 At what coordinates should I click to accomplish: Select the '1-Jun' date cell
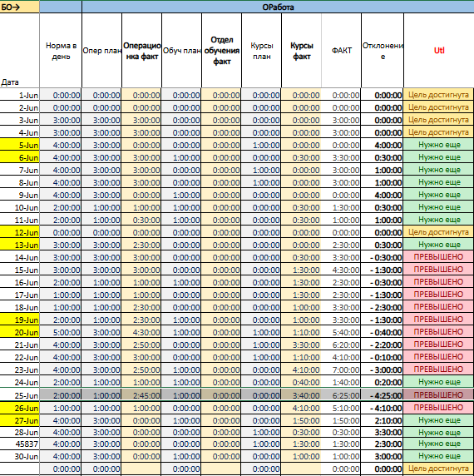click(x=20, y=96)
